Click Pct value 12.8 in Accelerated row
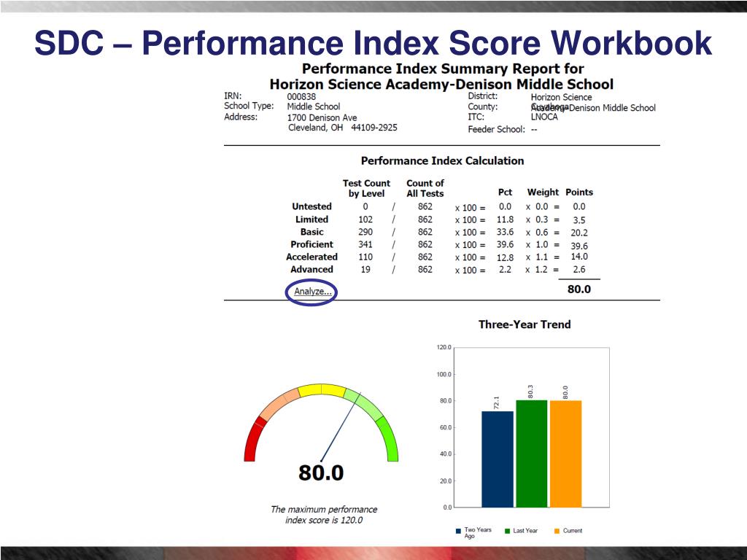 pos(505,257)
